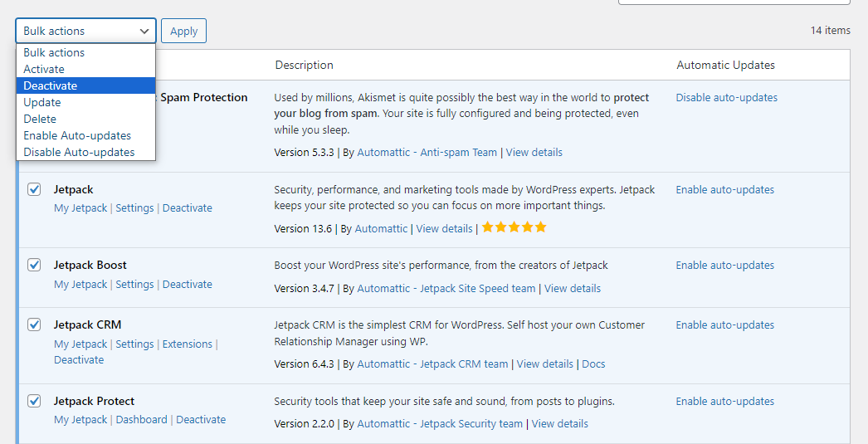This screenshot has height=444, width=868.
Task: View details for Jetpack version 13.6
Action: point(444,229)
